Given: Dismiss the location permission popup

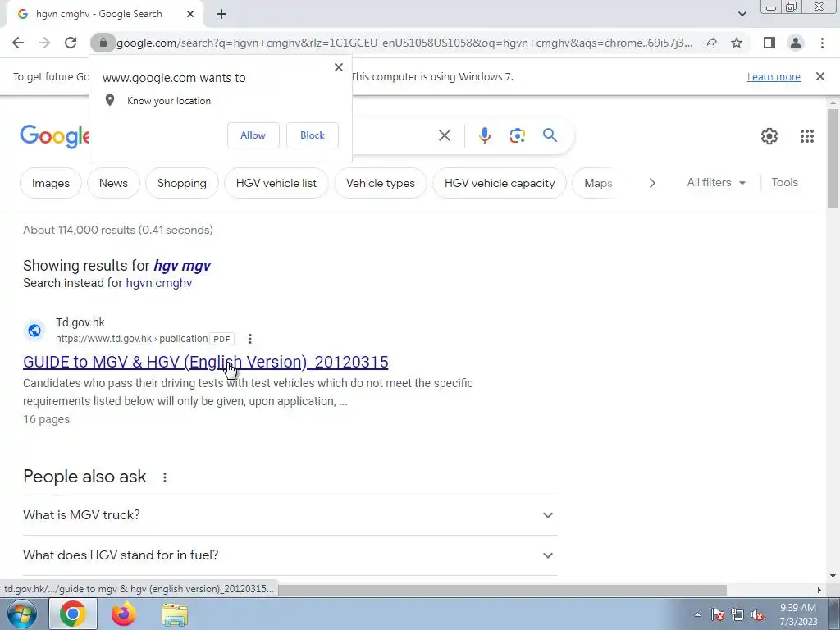Looking at the screenshot, I should tap(339, 67).
